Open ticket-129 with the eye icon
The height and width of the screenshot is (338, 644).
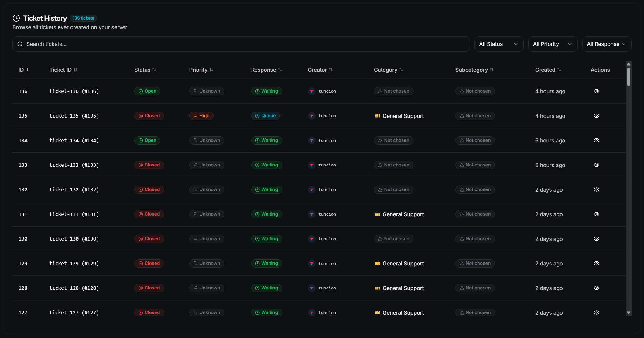(596, 263)
